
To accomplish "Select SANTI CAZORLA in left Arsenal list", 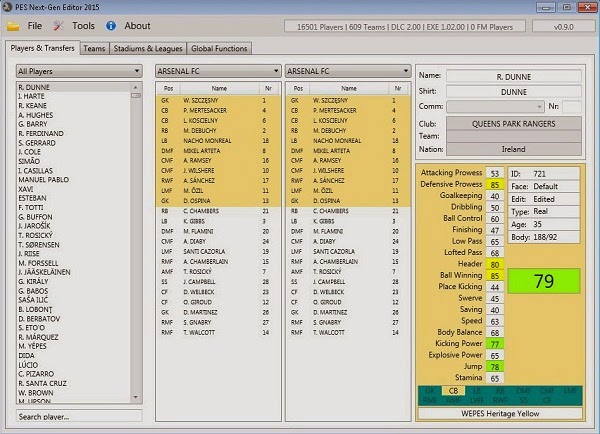I will (218, 251).
